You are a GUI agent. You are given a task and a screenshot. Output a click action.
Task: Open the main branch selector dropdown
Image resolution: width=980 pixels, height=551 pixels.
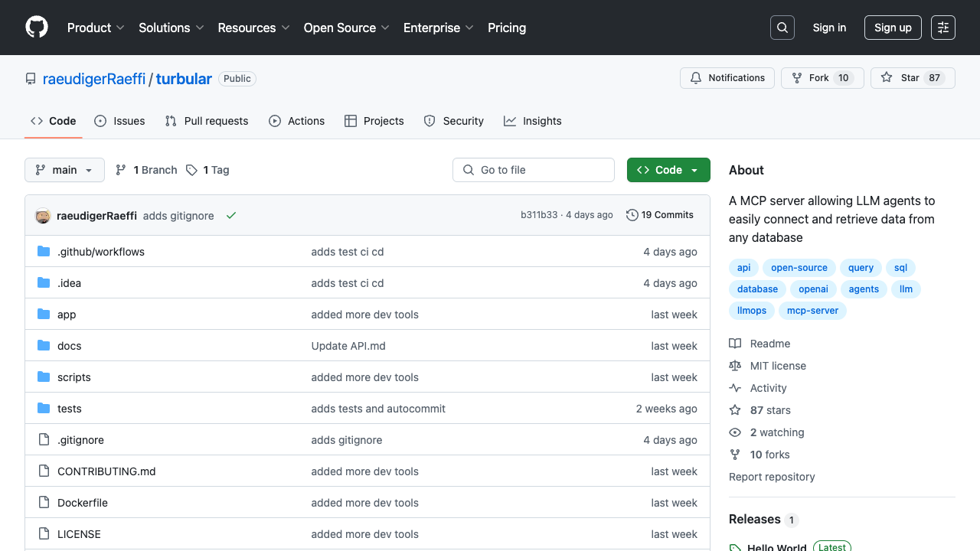tap(64, 170)
